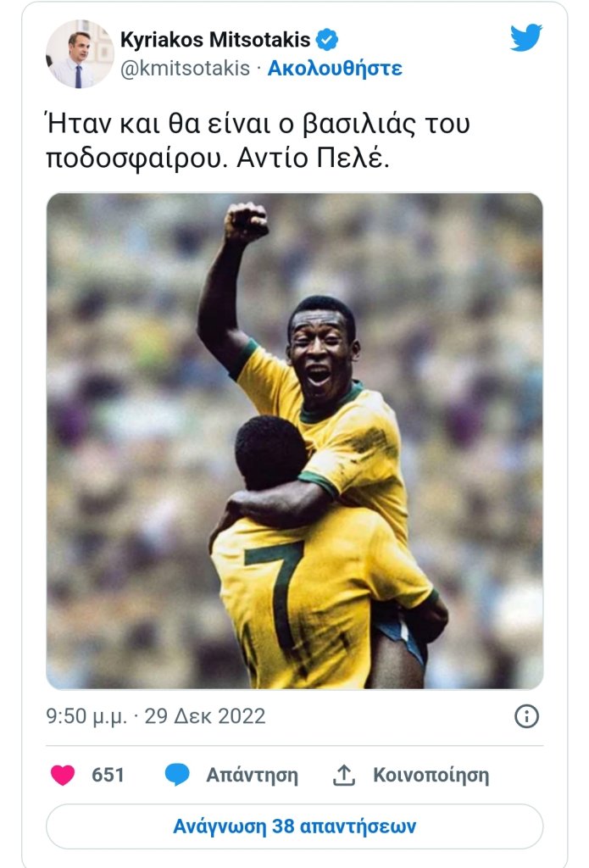Click the tweet line starting Ήταν και θα
This screenshot has width=589, height=868.
click(258, 124)
